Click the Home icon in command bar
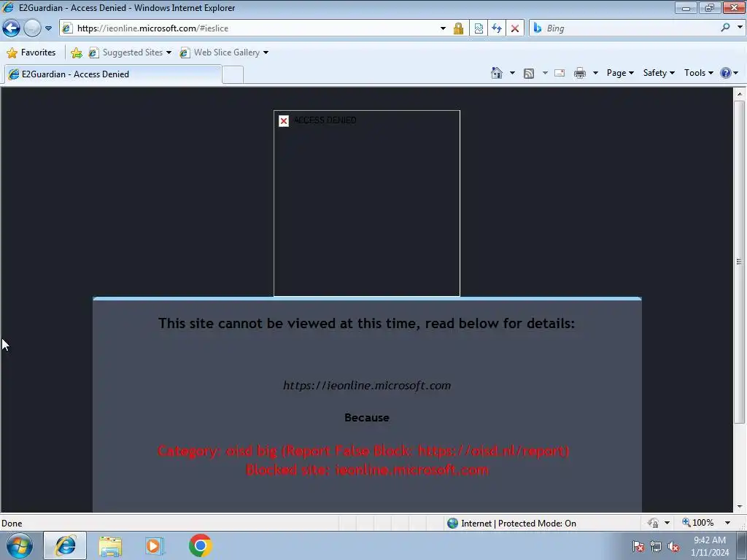 coord(496,73)
